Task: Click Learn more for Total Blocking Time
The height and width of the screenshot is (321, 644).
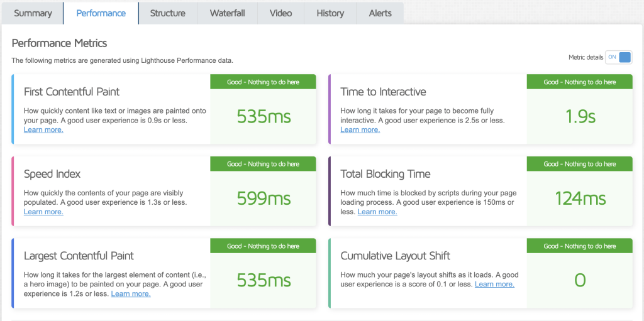Action: pyautogui.click(x=377, y=212)
